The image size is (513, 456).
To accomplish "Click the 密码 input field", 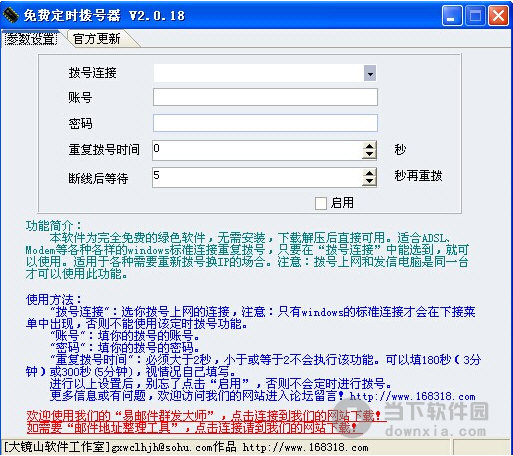I will pos(265,123).
